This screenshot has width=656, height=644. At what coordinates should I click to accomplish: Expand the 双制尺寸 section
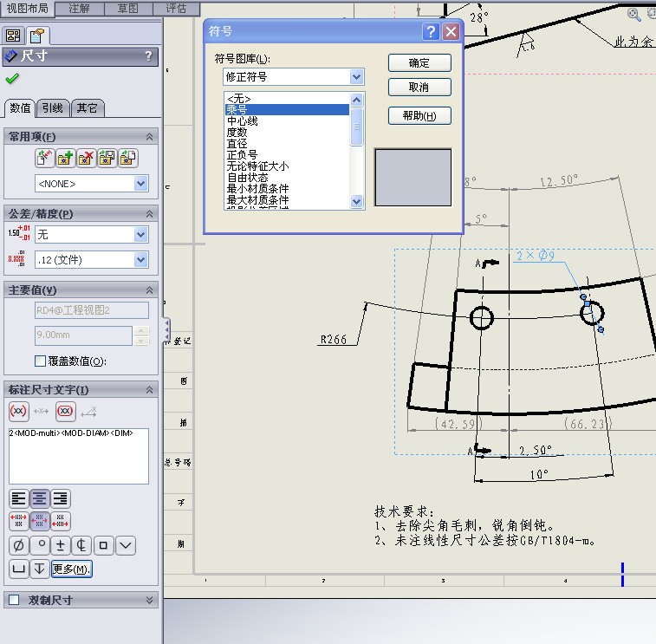coord(149,600)
